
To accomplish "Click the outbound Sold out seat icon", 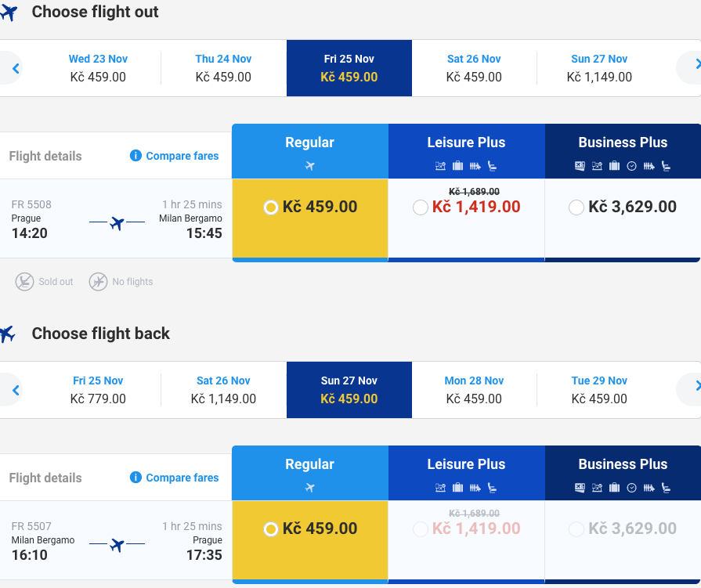I will pos(24,282).
